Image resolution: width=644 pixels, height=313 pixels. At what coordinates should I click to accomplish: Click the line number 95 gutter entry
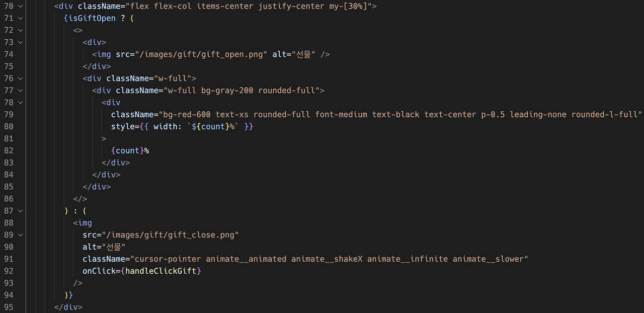9,307
